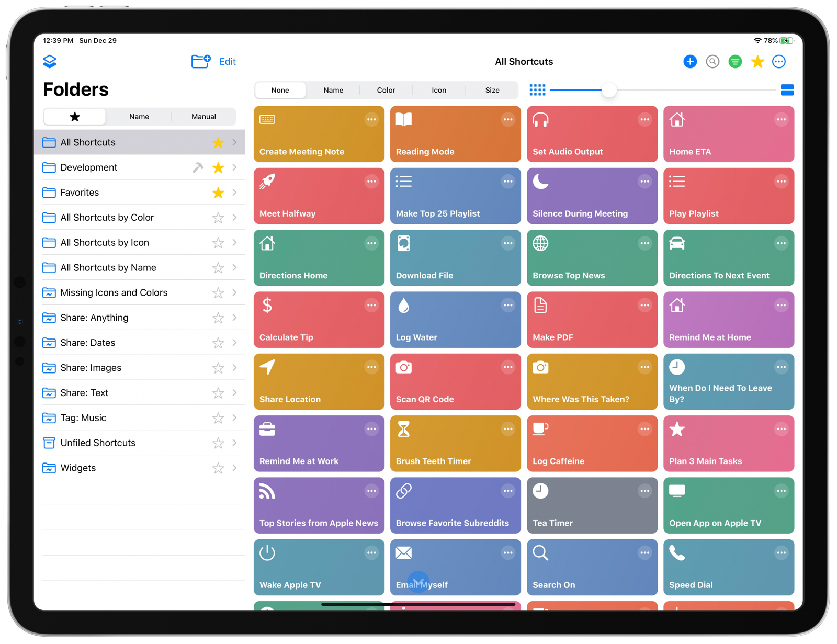Open search magnifier in toolbar
Image resolution: width=837 pixels, height=644 pixels.
tap(712, 62)
